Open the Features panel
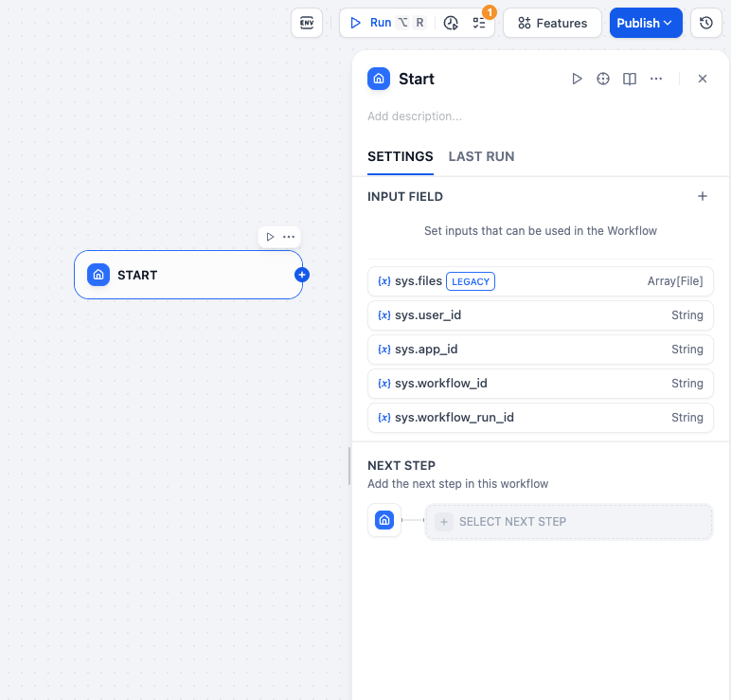 point(552,23)
